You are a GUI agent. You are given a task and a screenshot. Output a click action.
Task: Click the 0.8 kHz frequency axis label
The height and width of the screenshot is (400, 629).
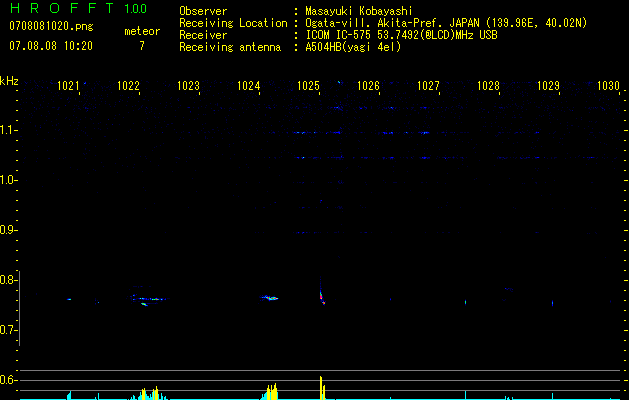(8, 280)
